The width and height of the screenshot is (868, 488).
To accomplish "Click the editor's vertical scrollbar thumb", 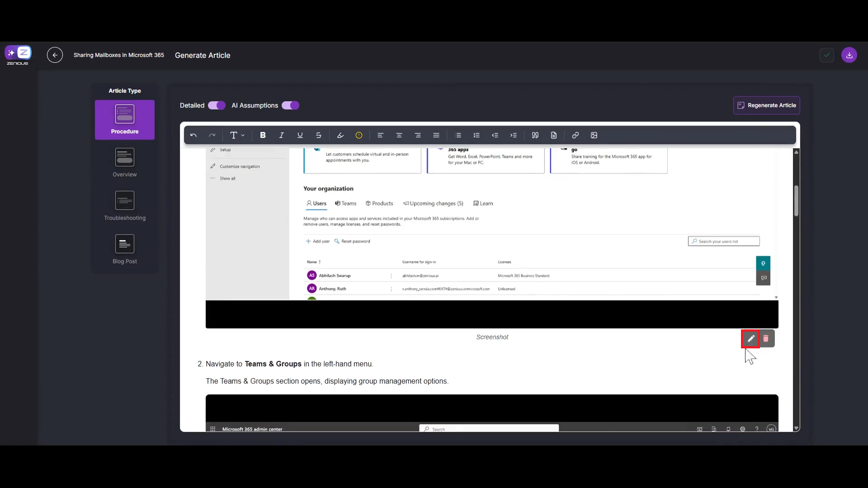I will pos(796,201).
